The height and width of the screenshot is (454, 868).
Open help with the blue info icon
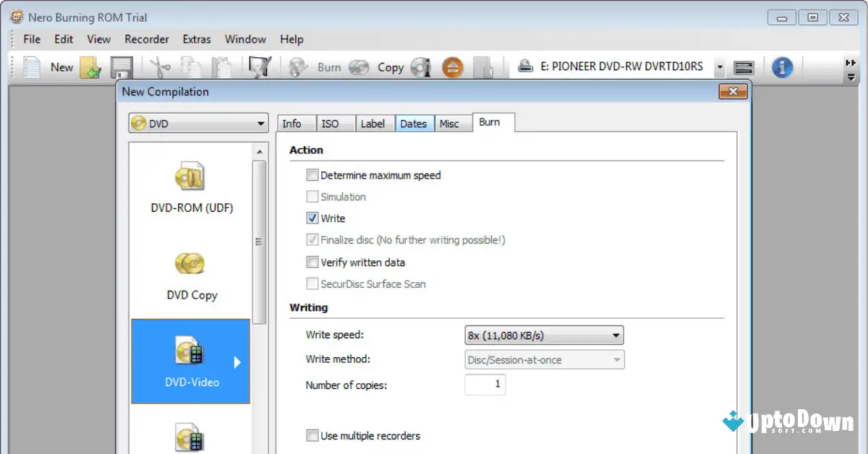coord(783,67)
